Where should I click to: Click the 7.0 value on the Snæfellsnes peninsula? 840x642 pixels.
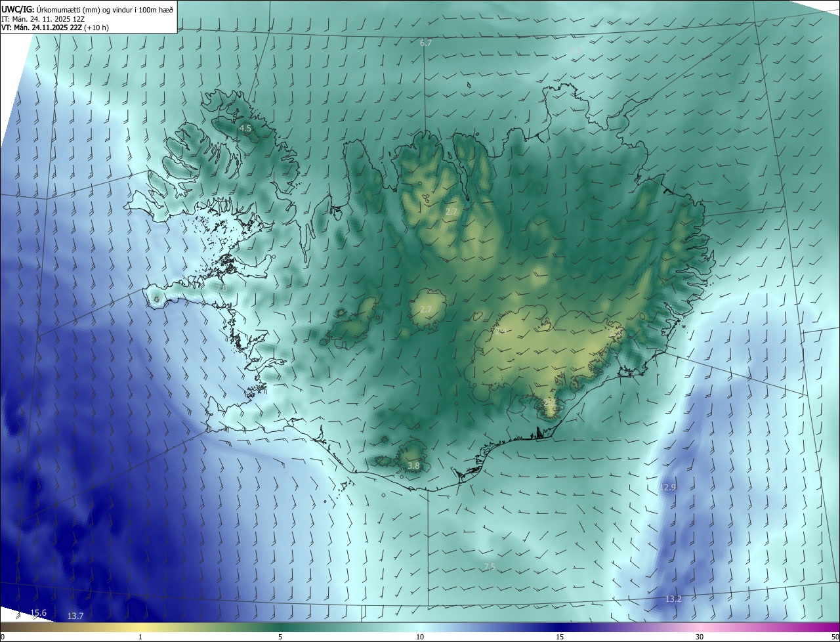click(221, 289)
